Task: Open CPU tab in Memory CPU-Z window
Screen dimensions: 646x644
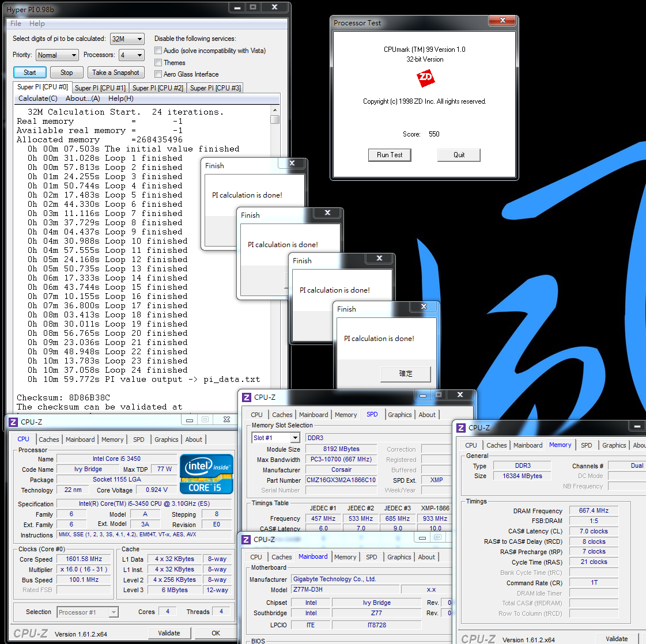Action: coord(471,445)
